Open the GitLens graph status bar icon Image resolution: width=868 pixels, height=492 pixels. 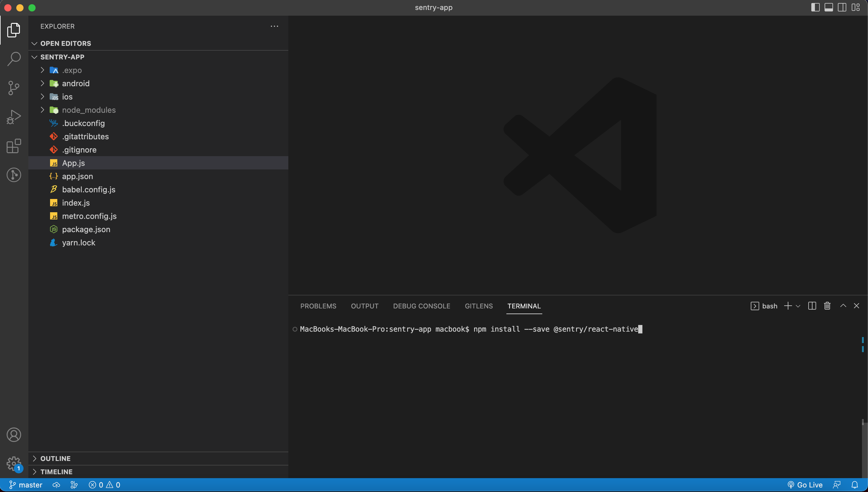click(74, 485)
